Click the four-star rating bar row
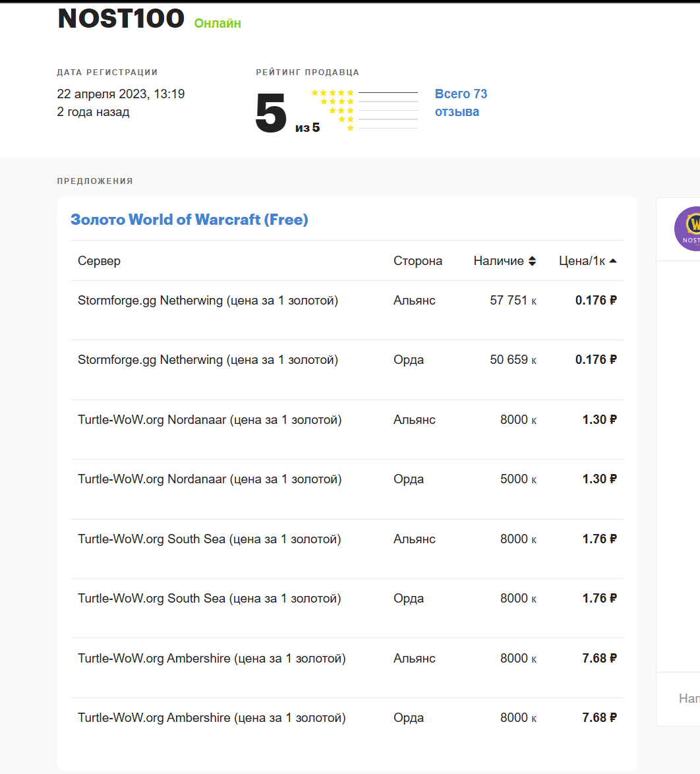 tap(368, 101)
